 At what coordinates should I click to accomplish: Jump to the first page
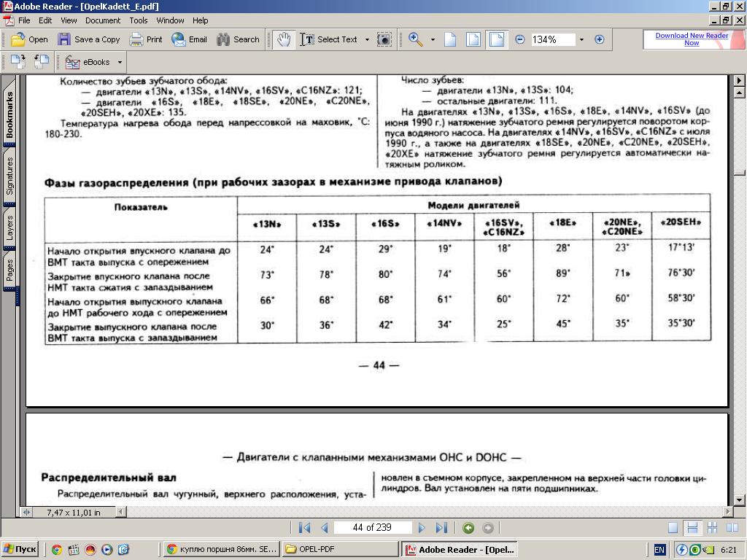click(305, 528)
